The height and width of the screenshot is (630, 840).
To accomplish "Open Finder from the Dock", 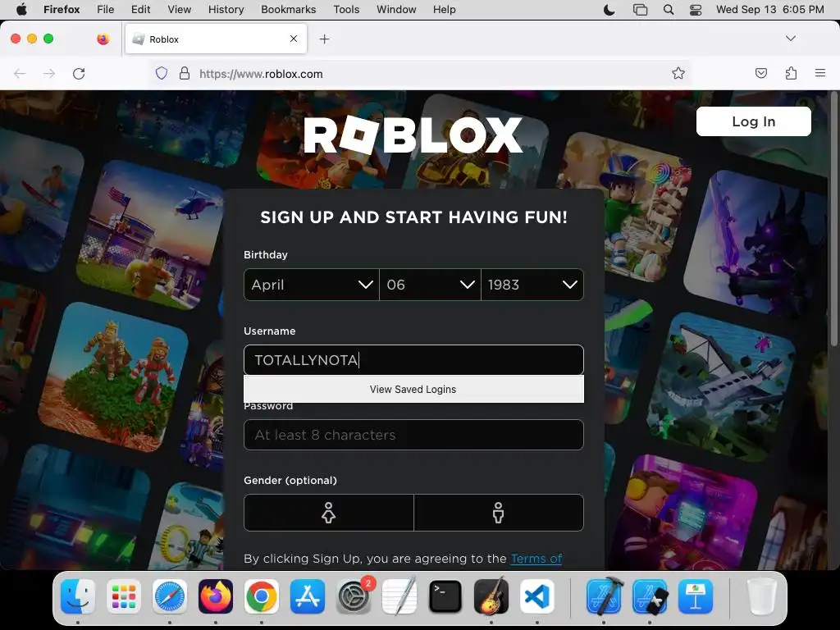I will (78, 596).
